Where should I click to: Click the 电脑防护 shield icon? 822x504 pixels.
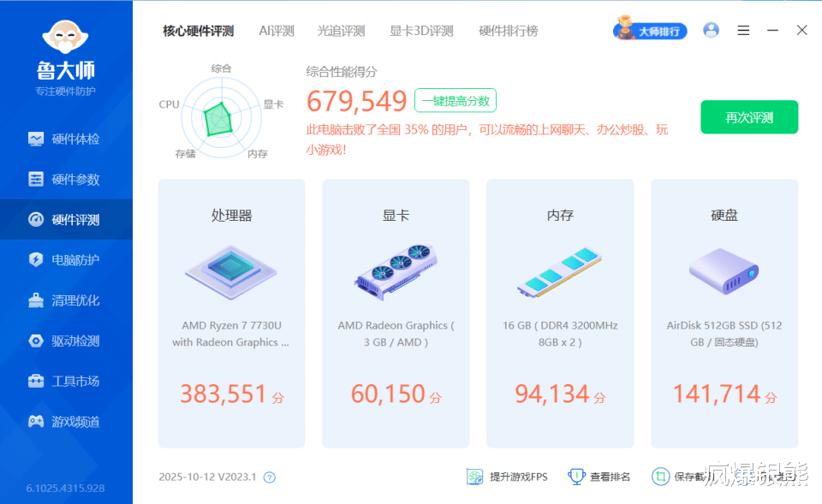pyautogui.click(x=36, y=260)
